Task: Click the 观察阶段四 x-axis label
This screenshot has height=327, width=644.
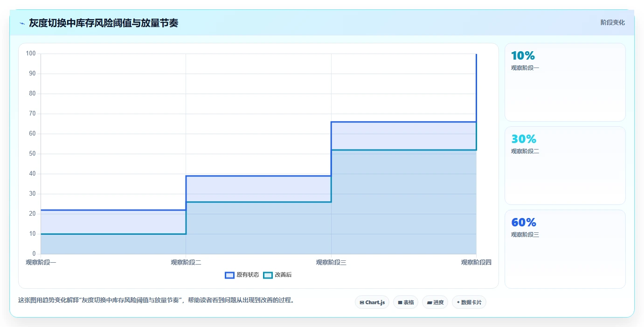Action: coord(476,262)
